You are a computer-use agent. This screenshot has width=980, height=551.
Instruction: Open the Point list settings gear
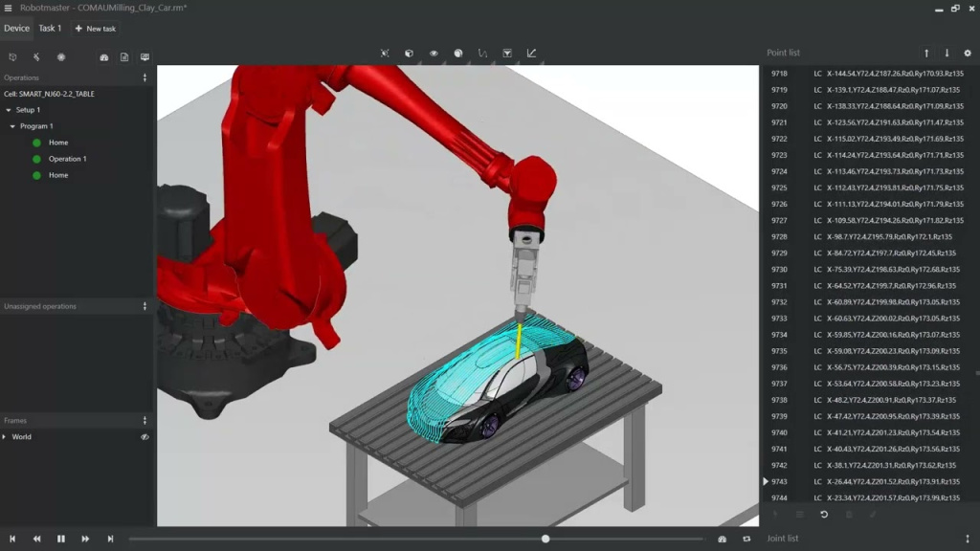pyautogui.click(x=968, y=54)
